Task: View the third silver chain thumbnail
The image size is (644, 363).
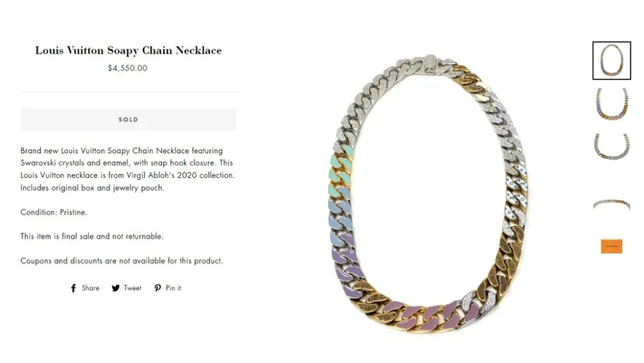Action: (611, 147)
